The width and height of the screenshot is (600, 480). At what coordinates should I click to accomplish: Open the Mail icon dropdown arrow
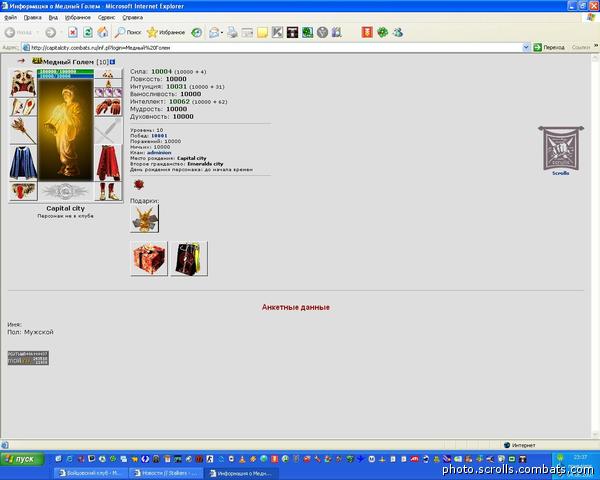coord(222,33)
